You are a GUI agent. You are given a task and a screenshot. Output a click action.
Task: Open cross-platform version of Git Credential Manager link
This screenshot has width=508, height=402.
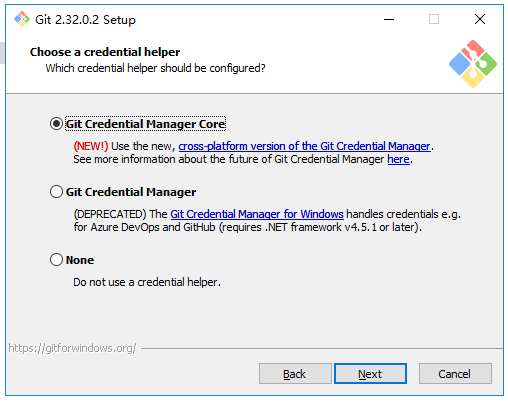pos(304,146)
